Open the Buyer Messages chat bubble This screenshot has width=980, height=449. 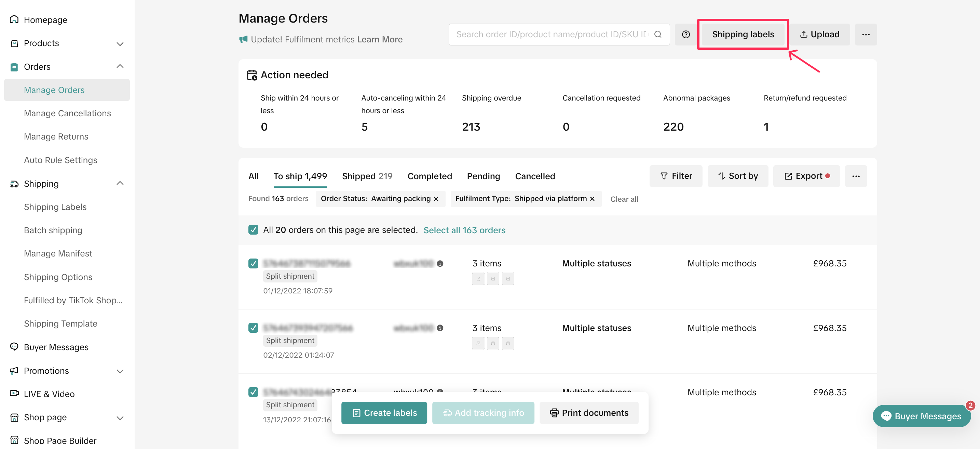pyautogui.click(x=921, y=416)
